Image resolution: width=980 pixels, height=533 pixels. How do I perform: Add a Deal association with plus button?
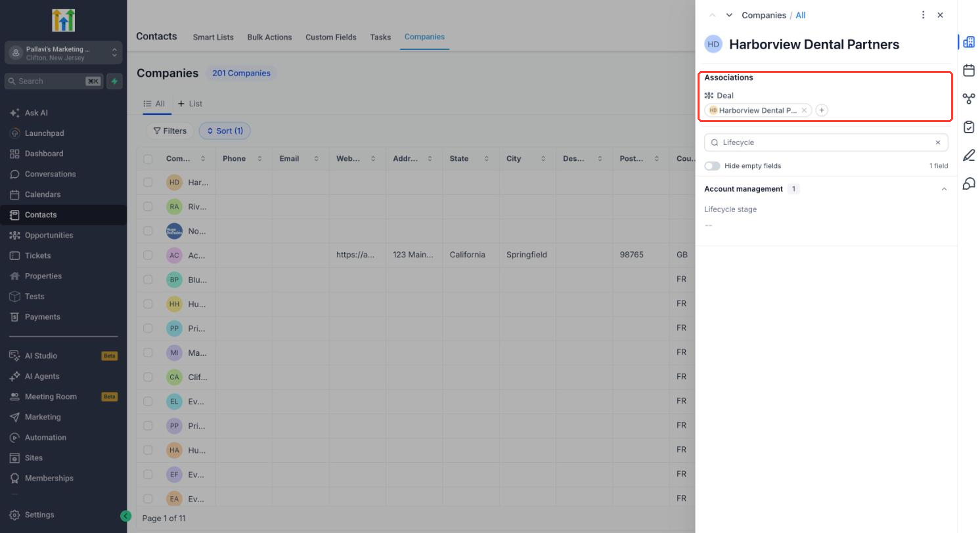pyautogui.click(x=821, y=110)
